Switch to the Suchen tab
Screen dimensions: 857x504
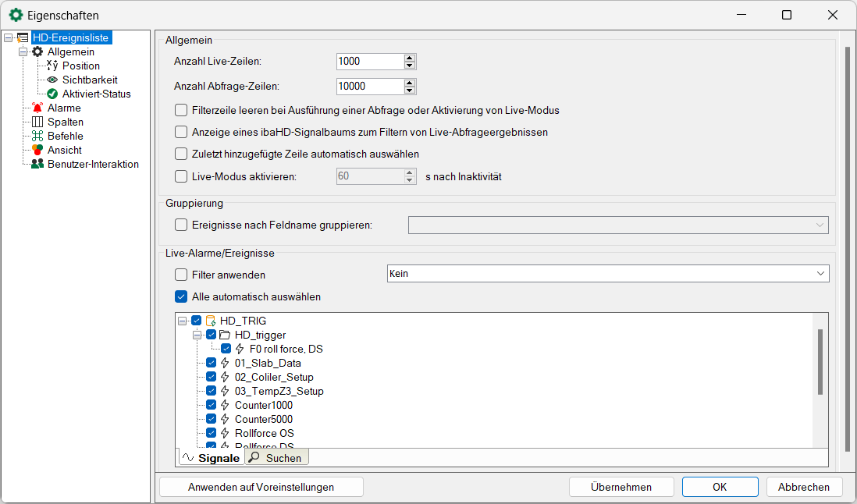(x=276, y=458)
